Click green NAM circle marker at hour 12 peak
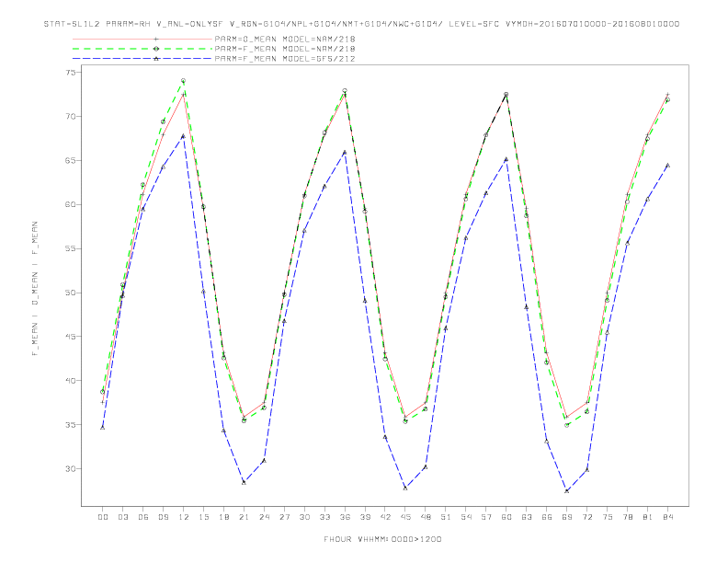728x563 pixels. pos(184,81)
